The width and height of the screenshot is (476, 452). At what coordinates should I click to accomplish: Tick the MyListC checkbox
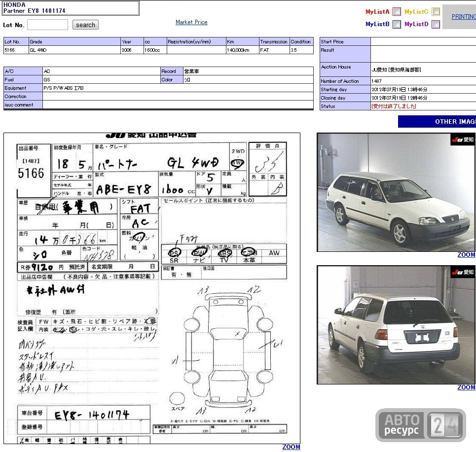[x=436, y=11]
